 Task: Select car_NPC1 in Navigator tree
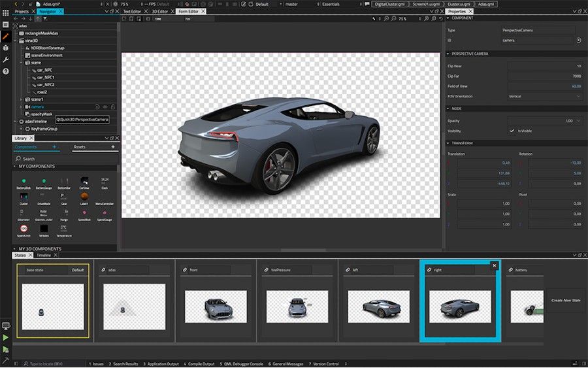[46, 77]
